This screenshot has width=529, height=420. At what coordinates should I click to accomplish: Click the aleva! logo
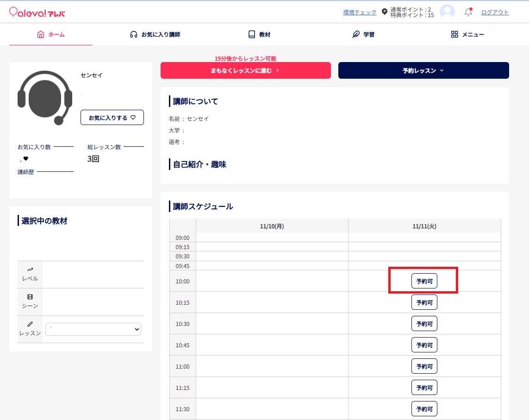[37, 13]
